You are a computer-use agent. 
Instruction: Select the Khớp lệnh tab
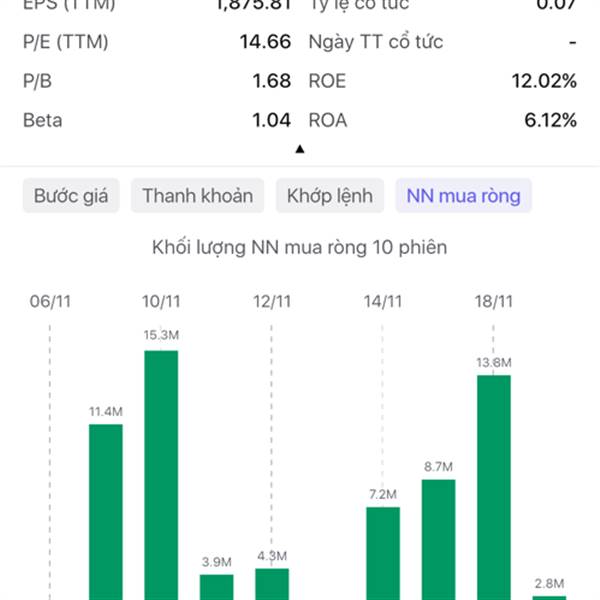click(x=329, y=196)
